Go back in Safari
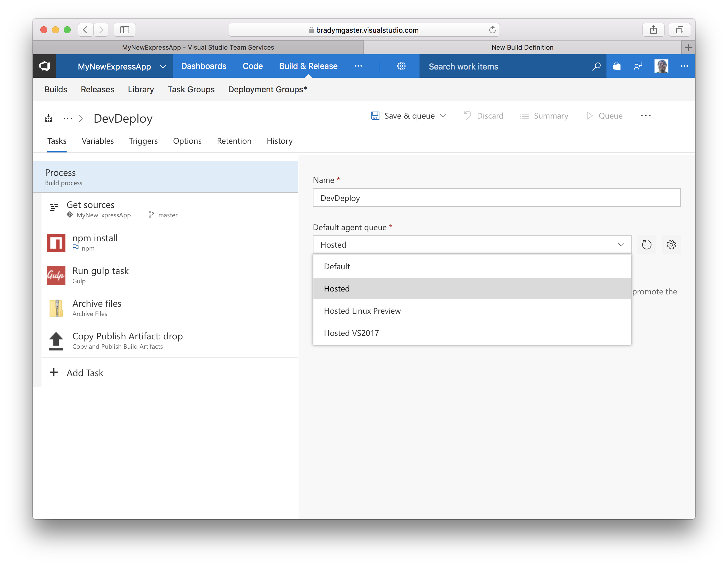Image resolution: width=728 pixels, height=566 pixels. [85, 30]
